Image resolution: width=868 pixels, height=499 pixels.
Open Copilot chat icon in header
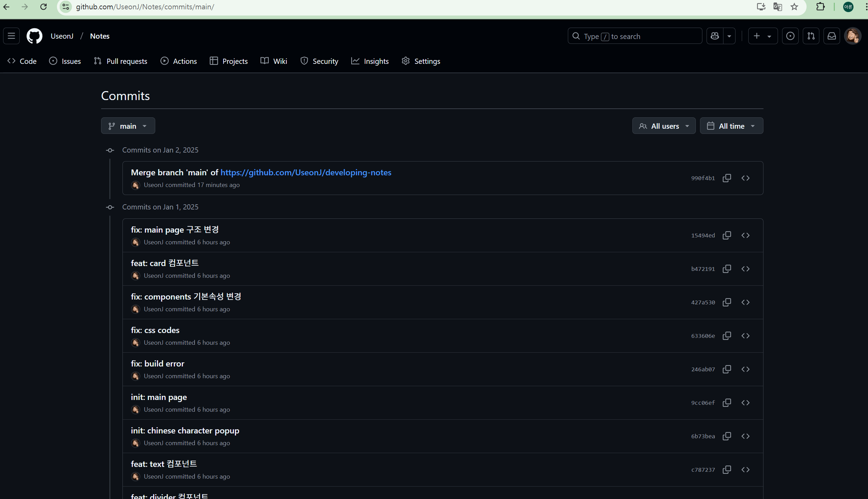715,36
